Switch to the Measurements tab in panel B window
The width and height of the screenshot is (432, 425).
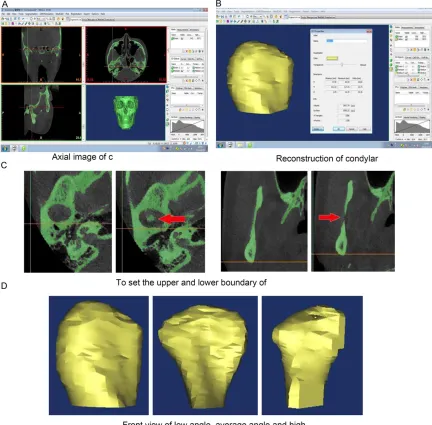point(407,28)
